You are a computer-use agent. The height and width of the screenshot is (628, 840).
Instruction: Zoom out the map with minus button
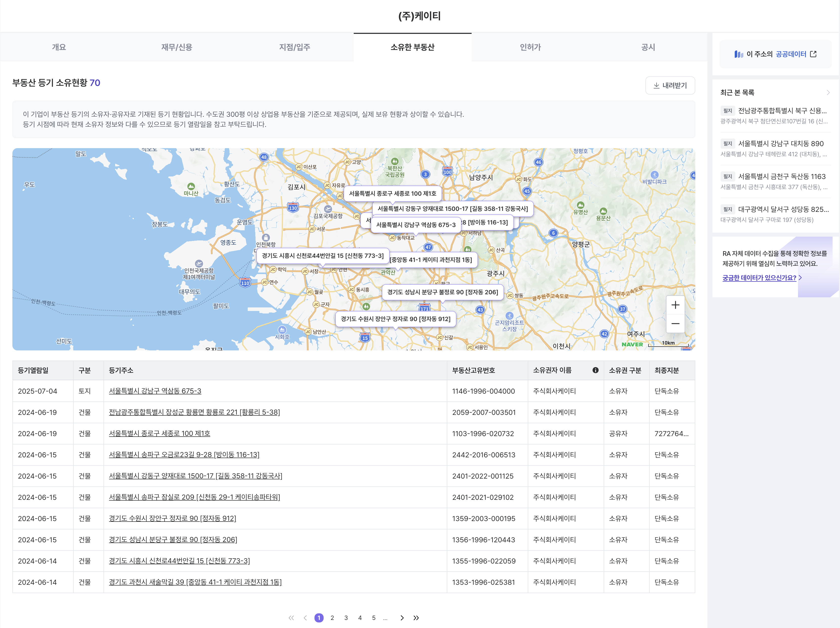tap(675, 324)
